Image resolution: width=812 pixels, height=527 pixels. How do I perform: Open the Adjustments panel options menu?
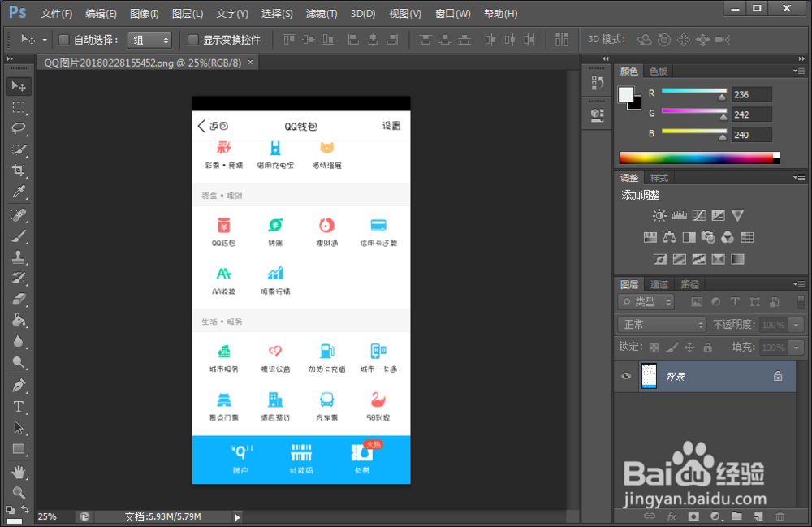click(x=799, y=178)
